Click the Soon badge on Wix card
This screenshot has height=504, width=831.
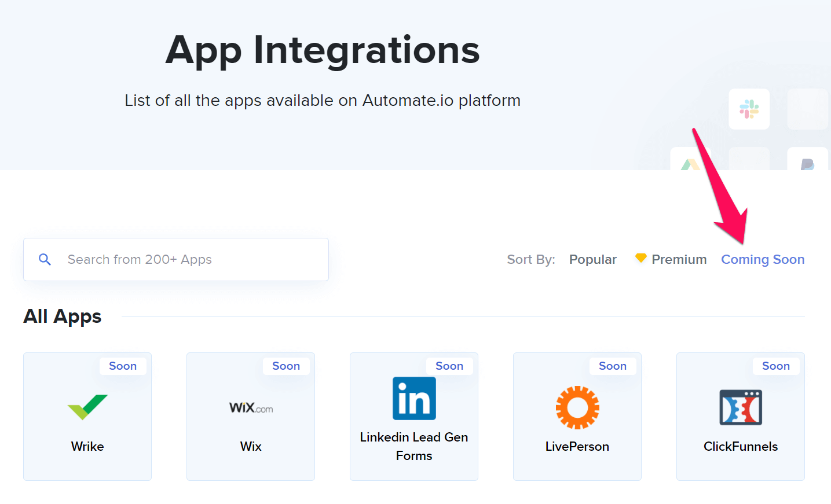[x=286, y=366]
